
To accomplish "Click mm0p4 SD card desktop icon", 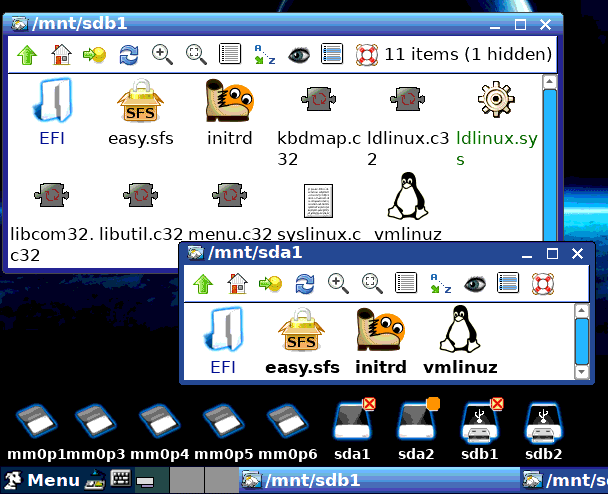I will (x=159, y=432).
